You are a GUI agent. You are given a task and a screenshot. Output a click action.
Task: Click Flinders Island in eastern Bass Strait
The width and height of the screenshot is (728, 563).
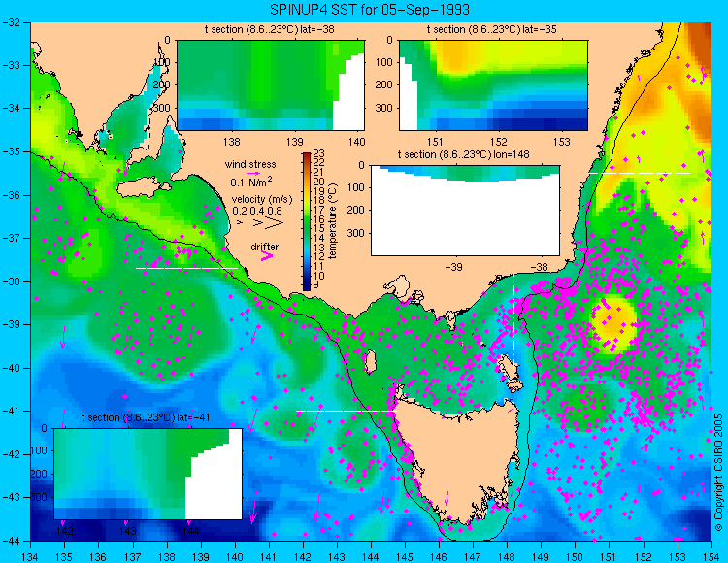click(x=510, y=368)
